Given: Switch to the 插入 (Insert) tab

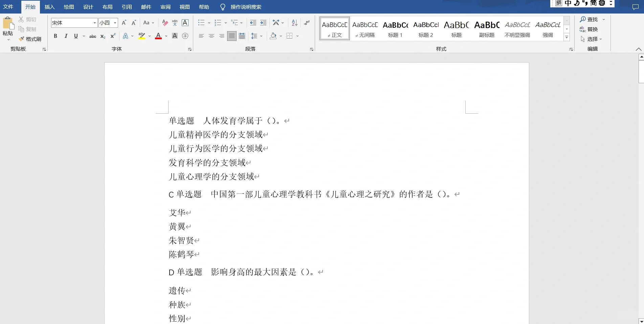Looking at the screenshot, I should click(x=49, y=7).
